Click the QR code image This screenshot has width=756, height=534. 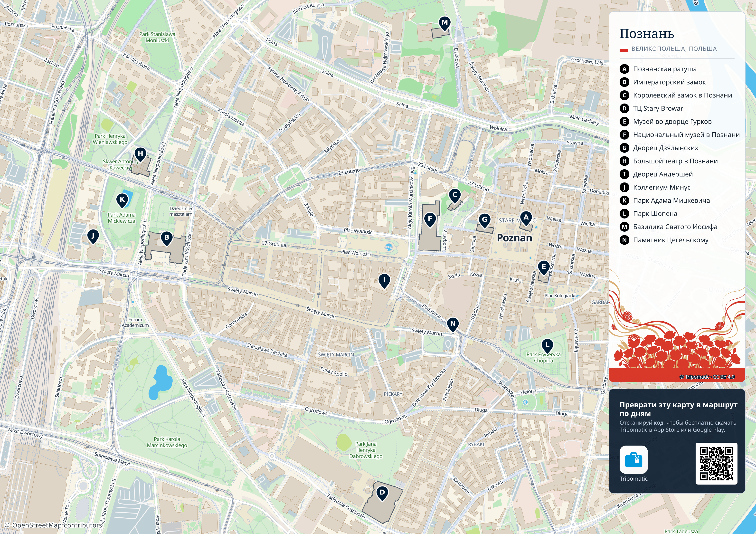(x=716, y=464)
